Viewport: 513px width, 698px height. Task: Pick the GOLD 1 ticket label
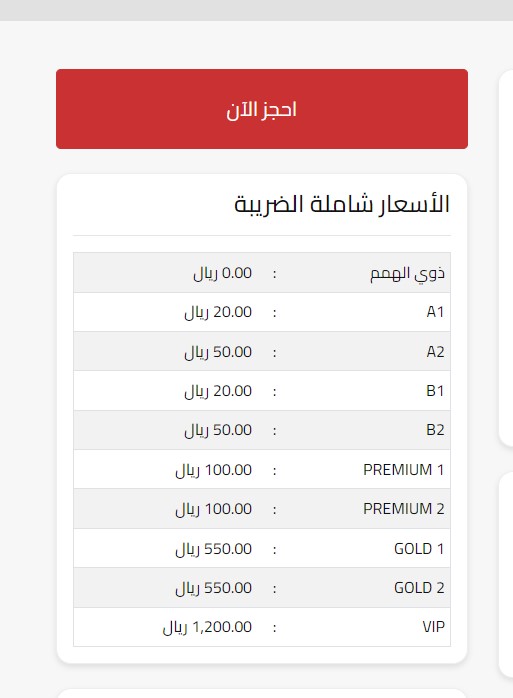pos(419,548)
